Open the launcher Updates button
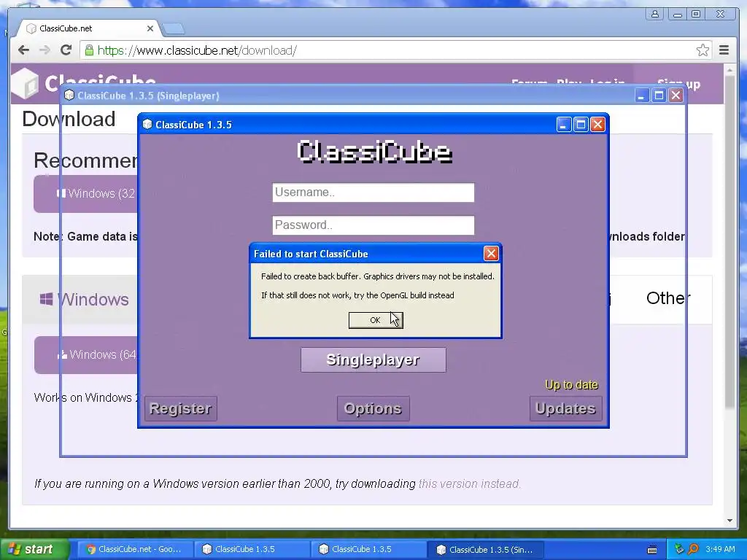The height and width of the screenshot is (560, 747). (x=565, y=408)
